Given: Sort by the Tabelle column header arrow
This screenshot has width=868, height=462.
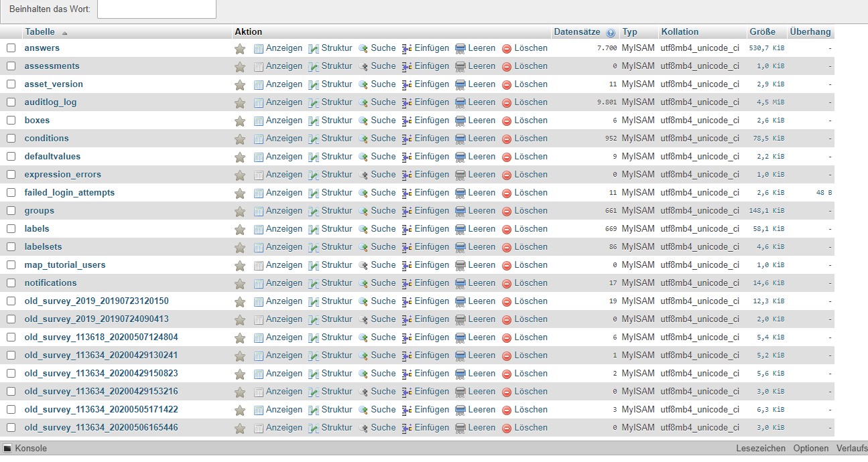Looking at the screenshot, I should pos(64,32).
